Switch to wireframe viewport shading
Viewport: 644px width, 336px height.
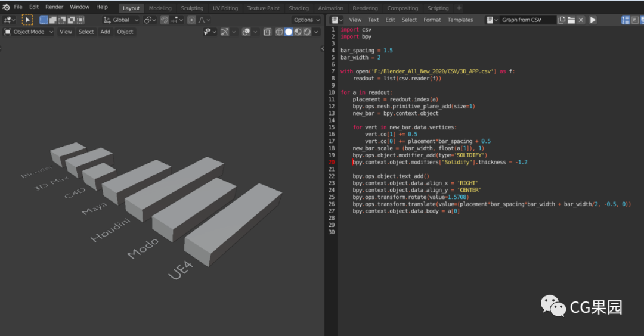click(279, 32)
